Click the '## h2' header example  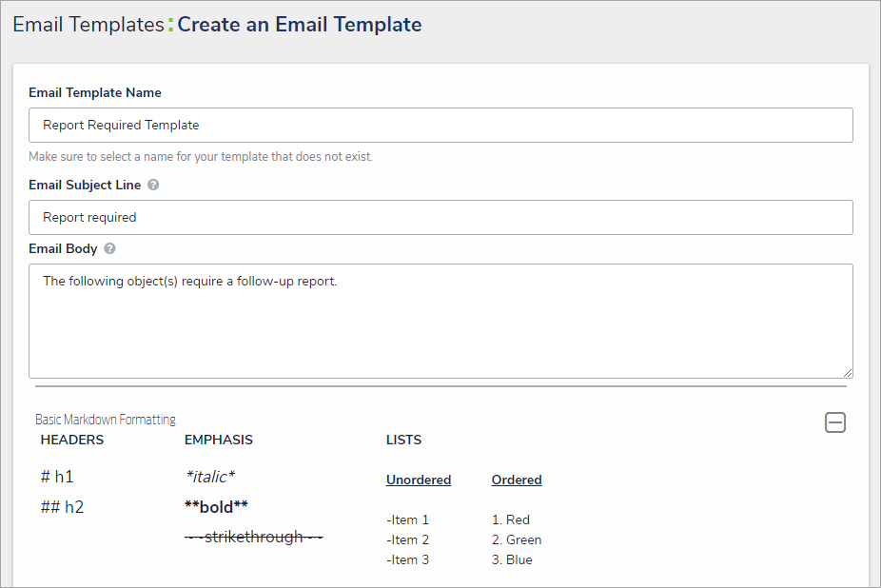tap(62, 507)
